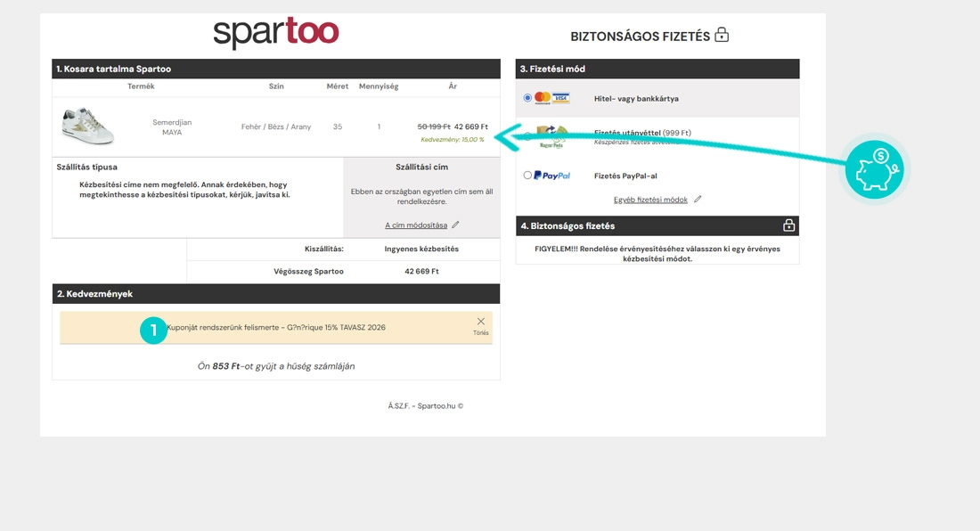Click size value 35 in cart row
Viewport: 980px width, 531px height.
point(338,127)
